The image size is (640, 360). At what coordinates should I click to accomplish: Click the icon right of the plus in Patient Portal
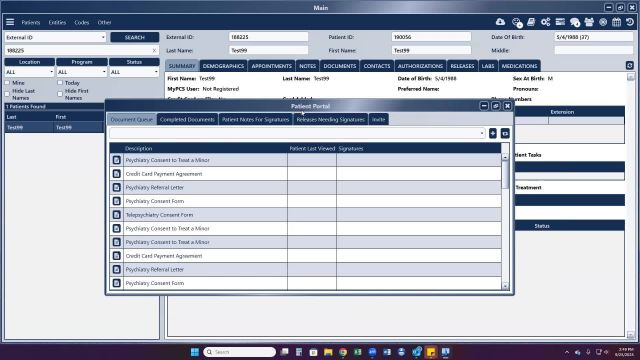click(x=505, y=133)
